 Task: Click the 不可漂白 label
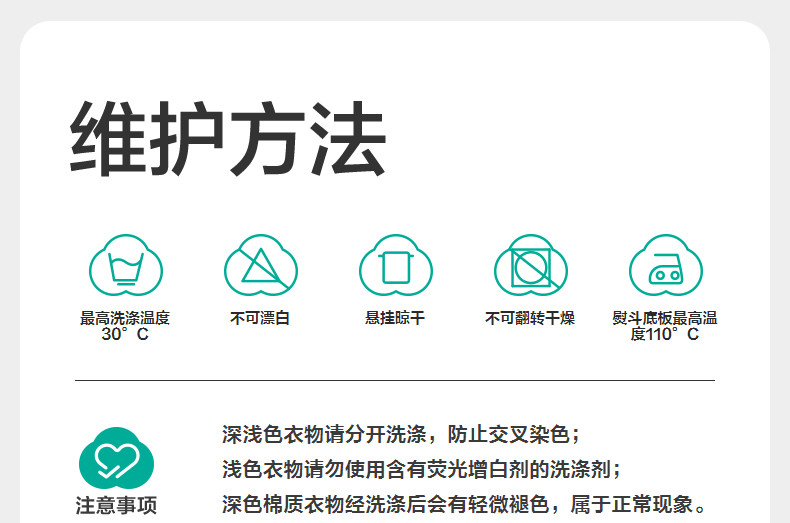(260, 319)
